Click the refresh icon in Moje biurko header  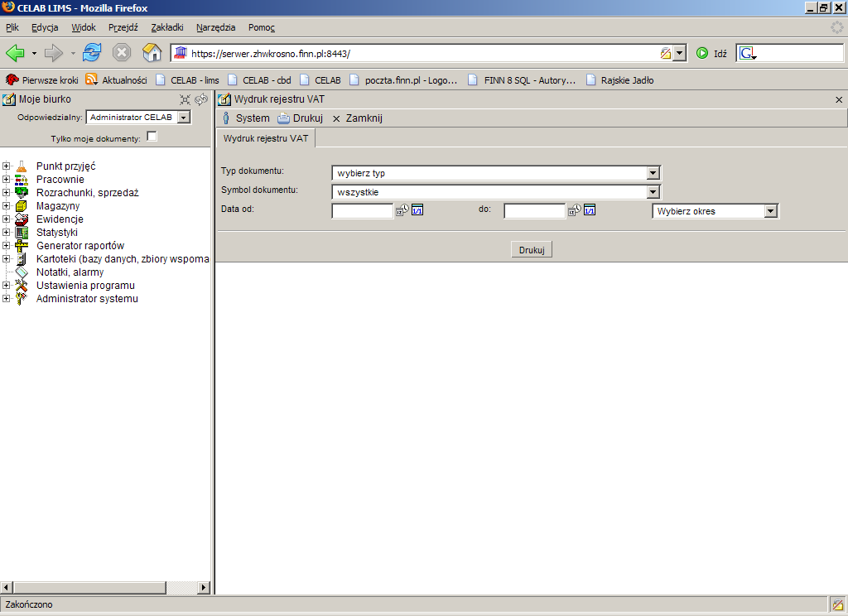point(201,99)
